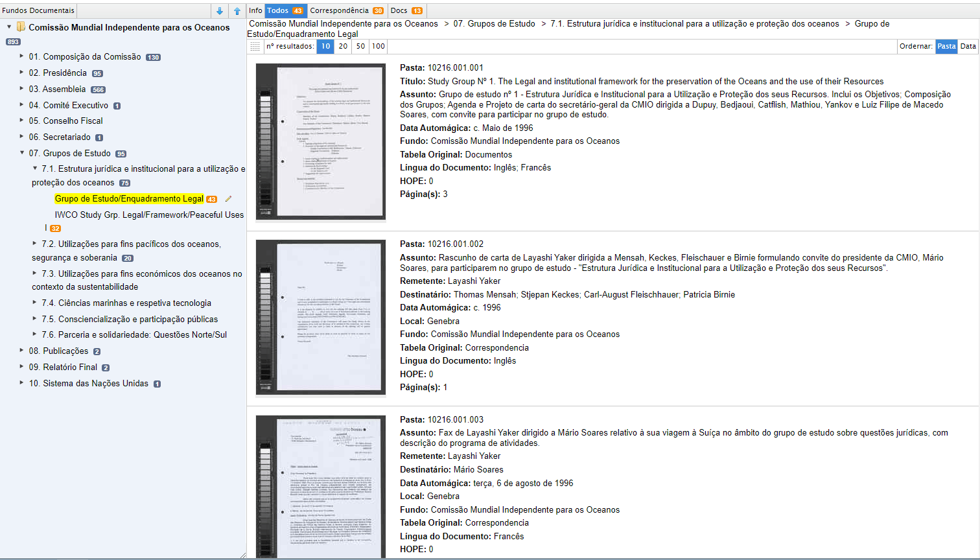Show 20 results per page

343,47
